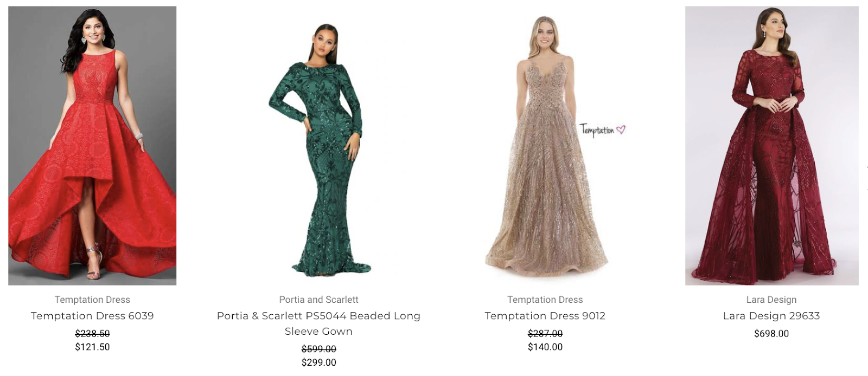Open the Lara Design 29633 product title

click(771, 316)
